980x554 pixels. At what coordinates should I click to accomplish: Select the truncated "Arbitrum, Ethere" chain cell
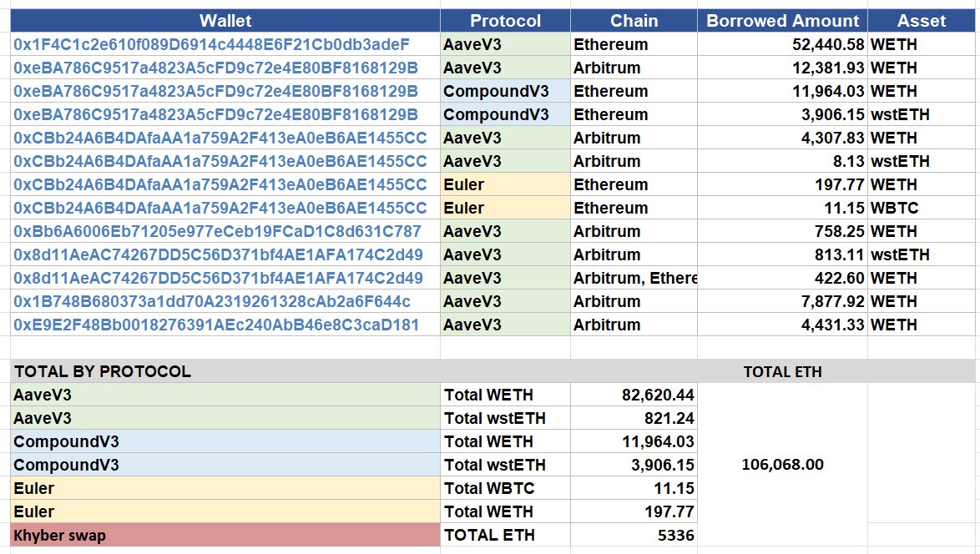(x=634, y=278)
